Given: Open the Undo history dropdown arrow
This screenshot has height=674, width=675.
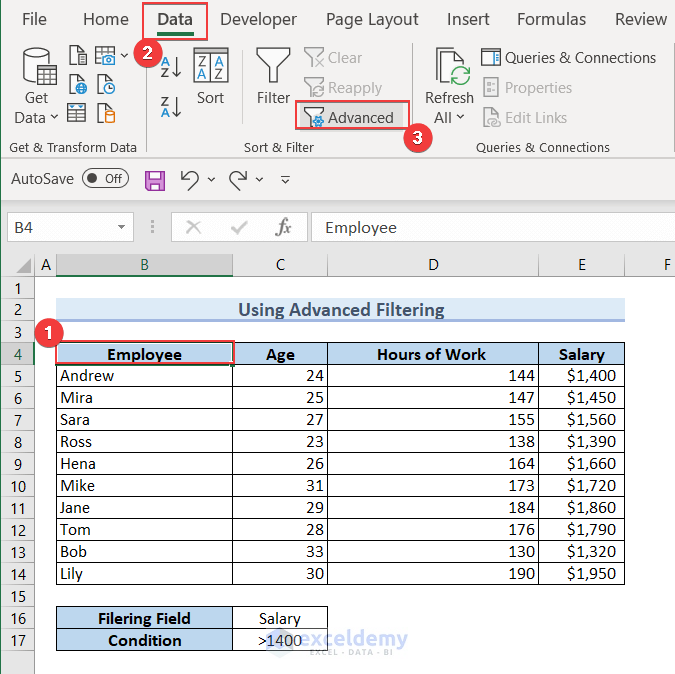Looking at the screenshot, I should click(211, 180).
